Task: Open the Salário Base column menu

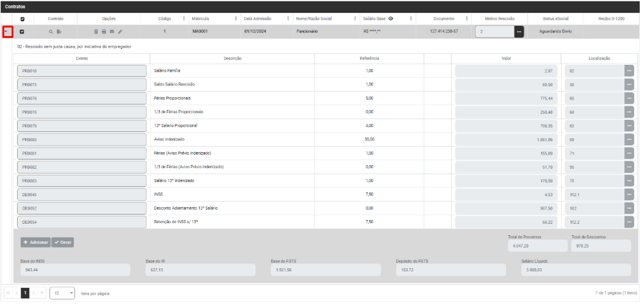Action: click(x=411, y=19)
